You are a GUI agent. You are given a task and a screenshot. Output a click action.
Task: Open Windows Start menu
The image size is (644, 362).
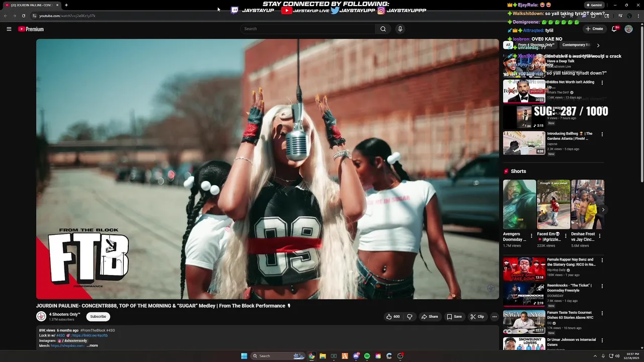tap(244, 356)
